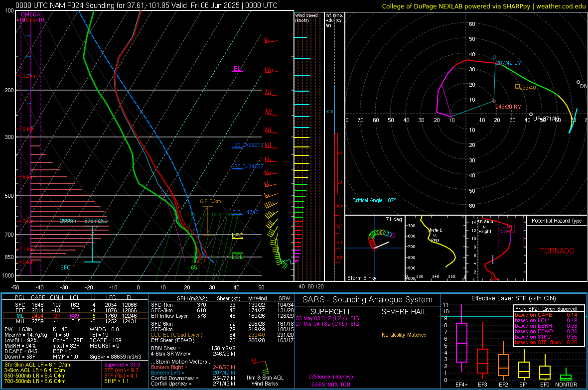Screen dimensions: 588x390
Task: Click 'SARS: 80% TOR' text
Action: click(330, 385)
